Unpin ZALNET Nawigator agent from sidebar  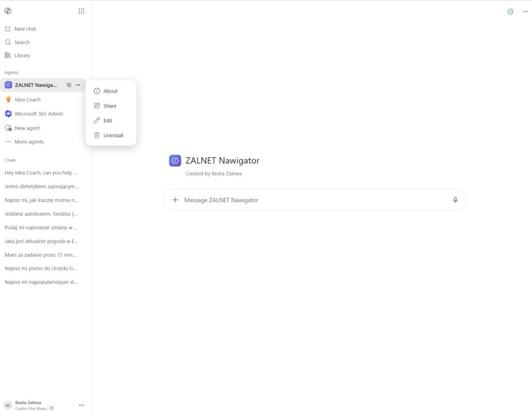click(x=69, y=85)
